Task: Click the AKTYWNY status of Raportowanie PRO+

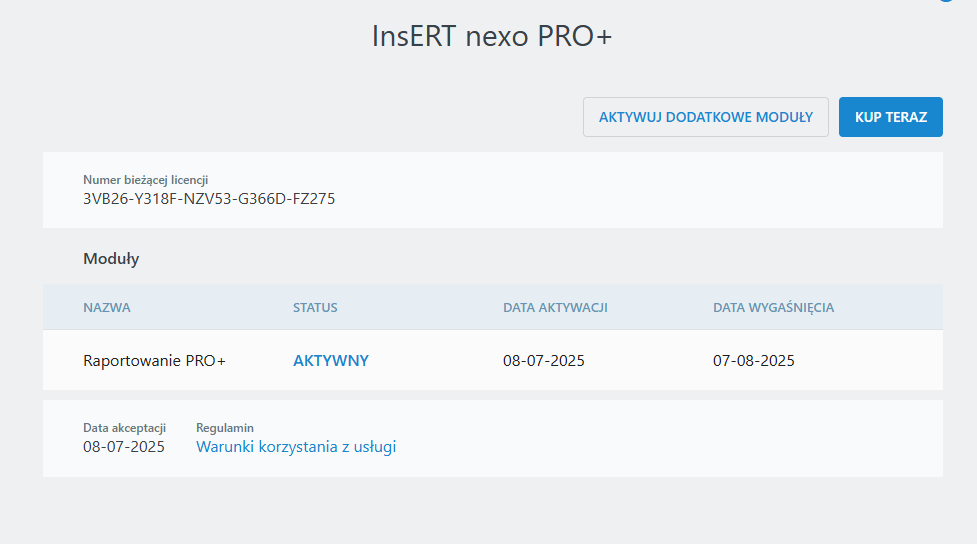Action: click(x=331, y=361)
